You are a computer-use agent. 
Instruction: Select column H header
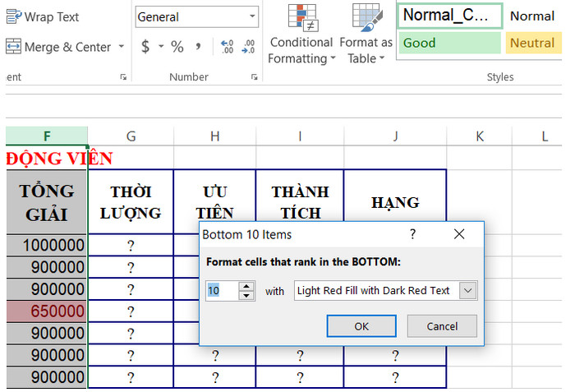coord(215,136)
